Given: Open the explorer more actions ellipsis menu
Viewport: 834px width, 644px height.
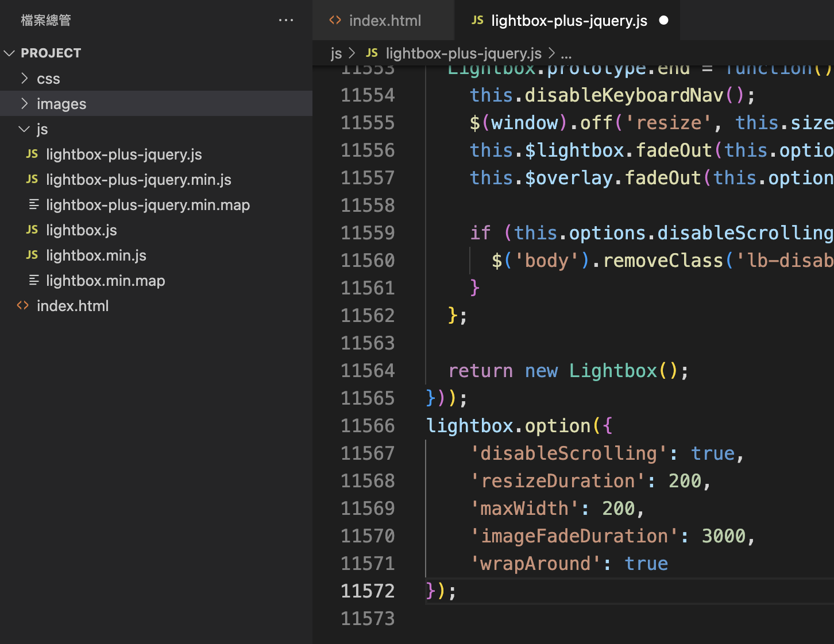Looking at the screenshot, I should [285, 20].
